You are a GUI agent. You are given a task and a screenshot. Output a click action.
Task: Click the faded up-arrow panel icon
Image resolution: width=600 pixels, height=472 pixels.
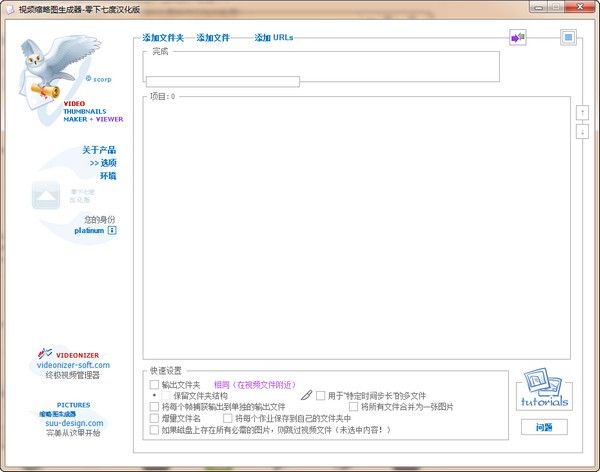coord(45,196)
